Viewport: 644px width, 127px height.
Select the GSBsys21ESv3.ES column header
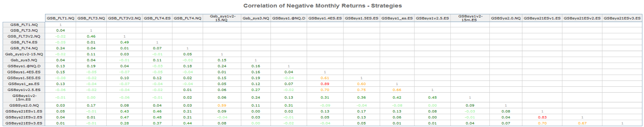[x=622, y=18]
